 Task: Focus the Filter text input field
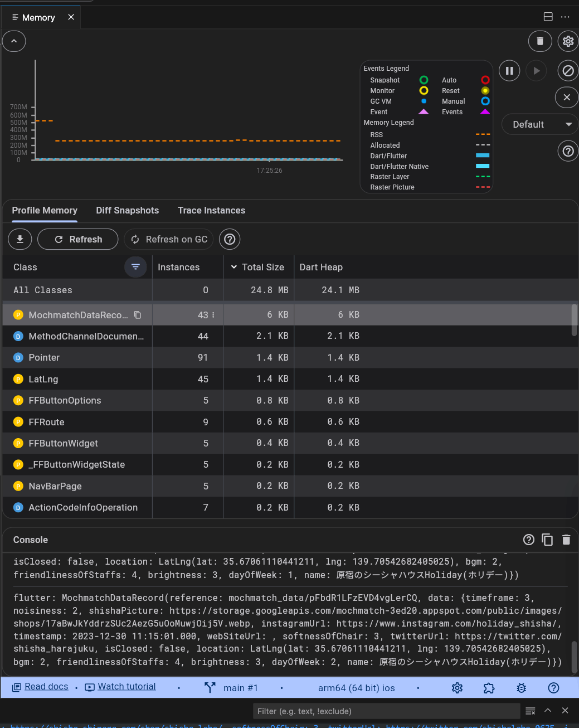click(386, 711)
